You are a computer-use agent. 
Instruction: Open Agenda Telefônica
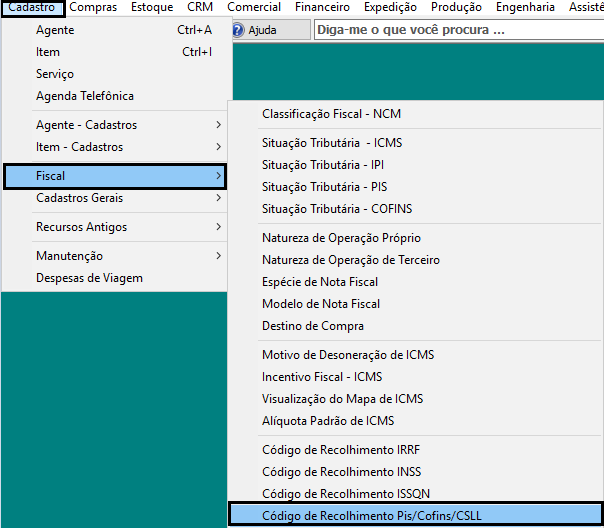117,96
